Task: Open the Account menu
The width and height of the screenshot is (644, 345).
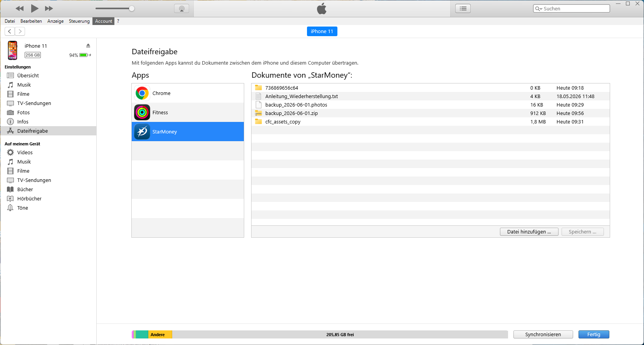Action: (104, 21)
